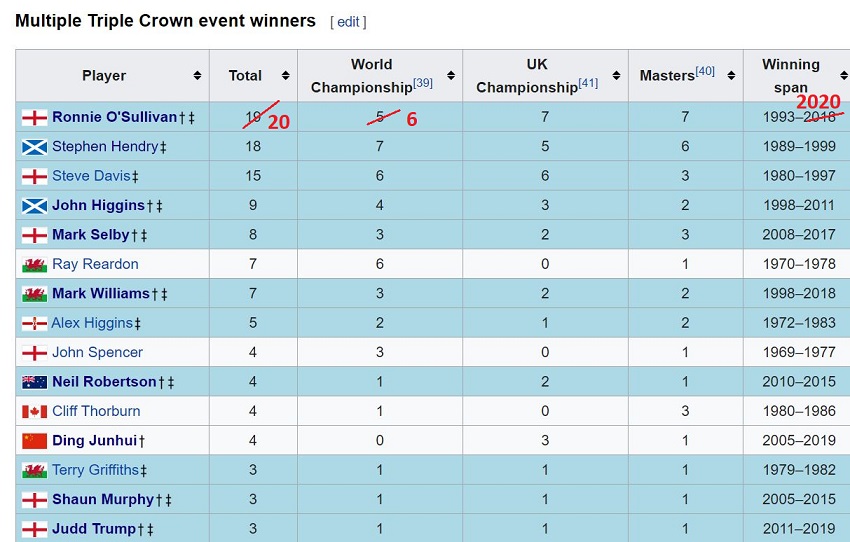Click China flag icon beside Ding Junhui
The image size is (850, 542).
click(34, 441)
